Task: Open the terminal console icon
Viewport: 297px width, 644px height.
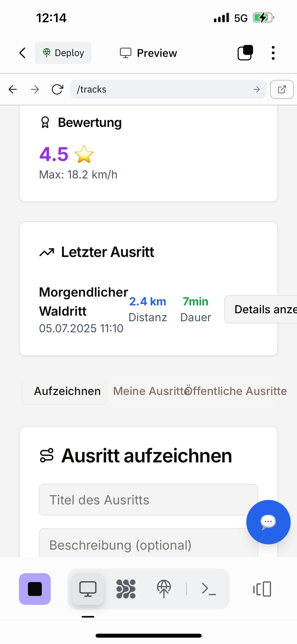Action: pos(209,589)
